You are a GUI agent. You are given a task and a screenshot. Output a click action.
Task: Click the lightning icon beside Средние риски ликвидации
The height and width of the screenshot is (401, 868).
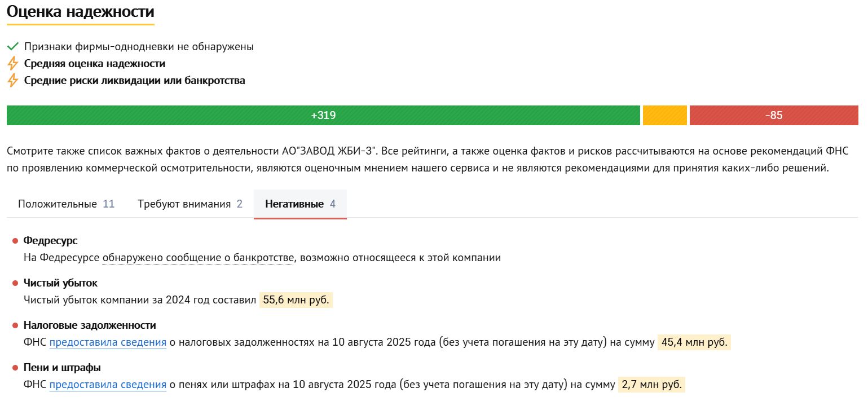[x=12, y=80]
